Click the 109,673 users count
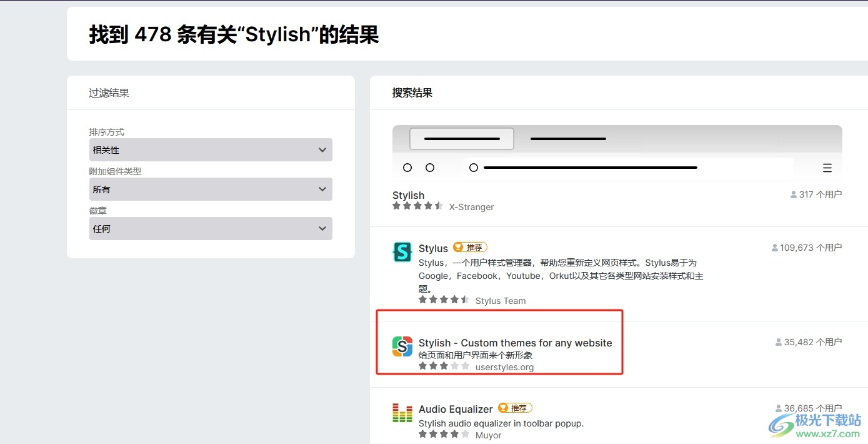The image size is (868, 444). [807, 248]
